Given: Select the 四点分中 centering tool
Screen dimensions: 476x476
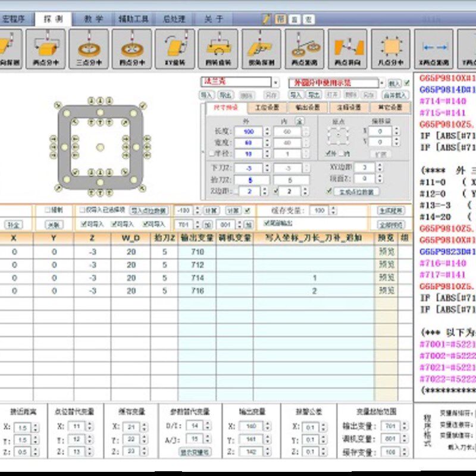Looking at the screenshot, I should point(132,48).
